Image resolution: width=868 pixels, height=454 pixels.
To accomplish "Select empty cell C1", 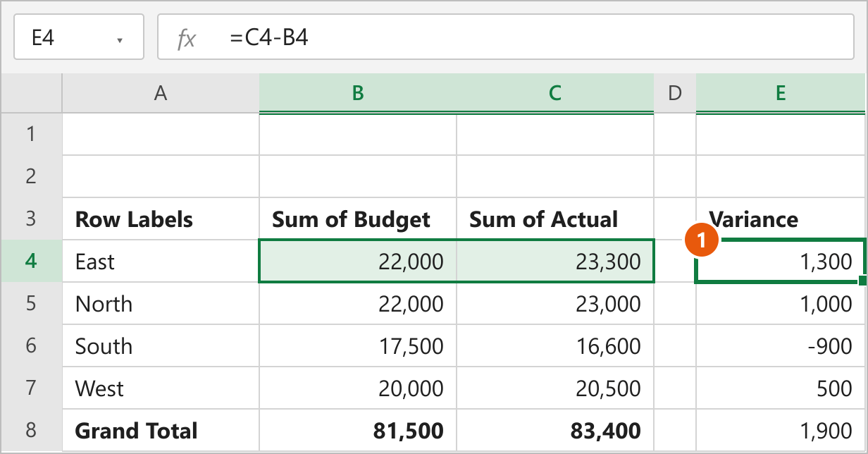I will coord(555,134).
